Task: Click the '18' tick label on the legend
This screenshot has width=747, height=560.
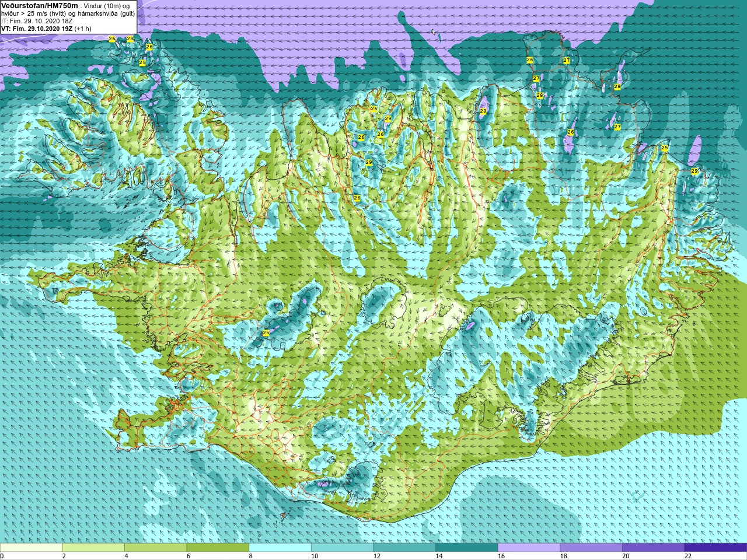Action: pyautogui.click(x=564, y=556)
